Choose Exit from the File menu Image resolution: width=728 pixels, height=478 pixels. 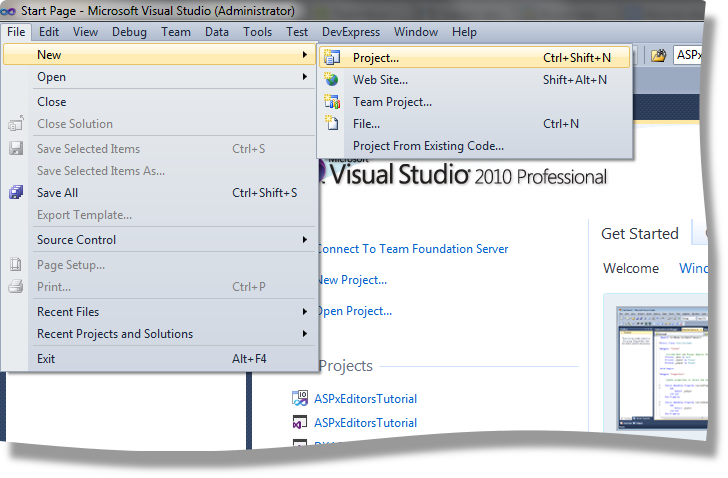[x=159, y=359]
